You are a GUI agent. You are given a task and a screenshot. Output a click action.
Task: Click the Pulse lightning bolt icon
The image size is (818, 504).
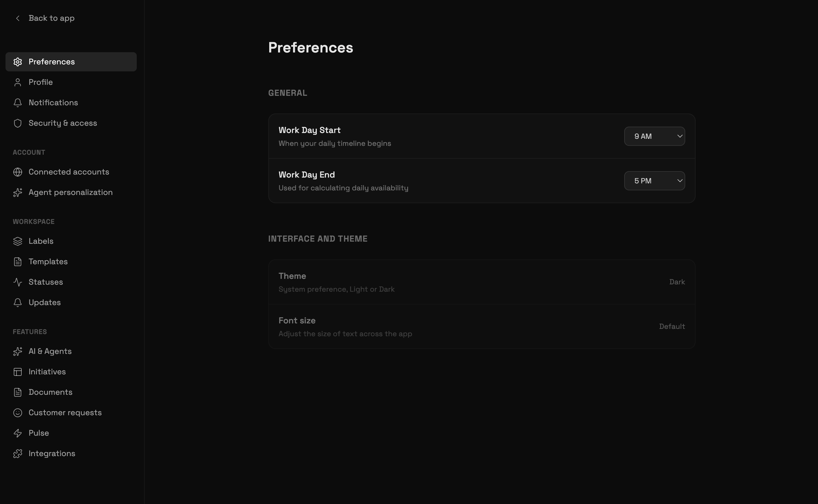(x=18, y=433)
